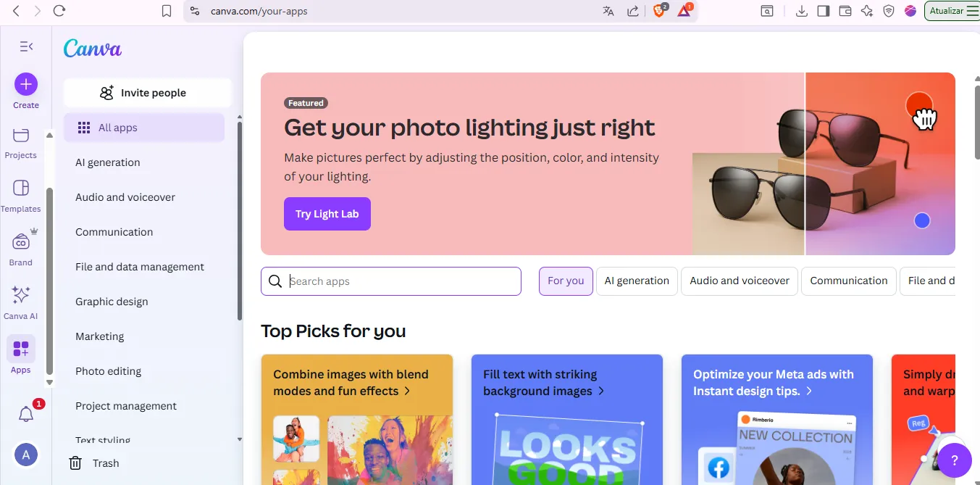
Task: Collapse the sidebar menu toggle icon
Action: coord(26,46)
